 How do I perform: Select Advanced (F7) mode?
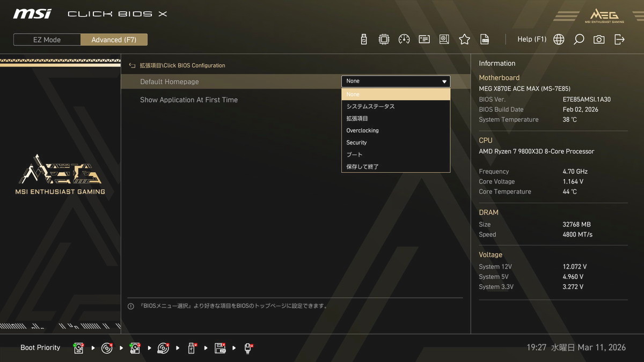click(x=114, y=40)
